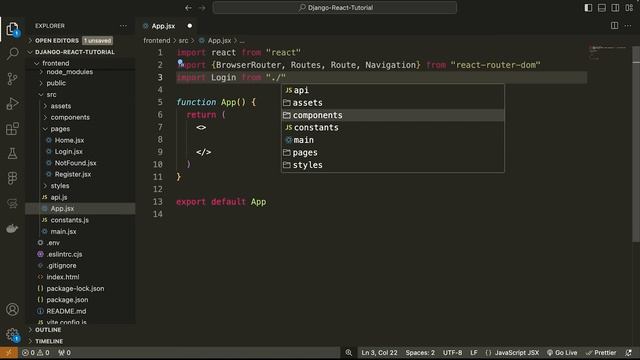Toggle the primary side bar
The height and width of the screenshot is (360, 640).
tap(588, 8)
